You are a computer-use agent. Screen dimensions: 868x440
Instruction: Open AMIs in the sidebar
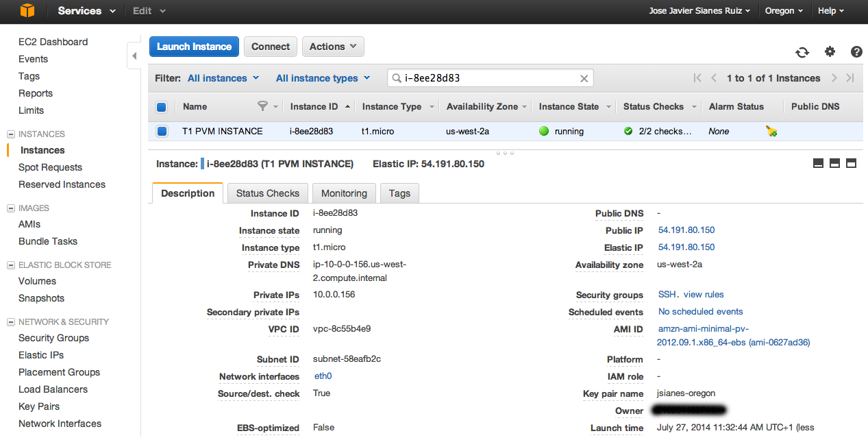[29, 224]
